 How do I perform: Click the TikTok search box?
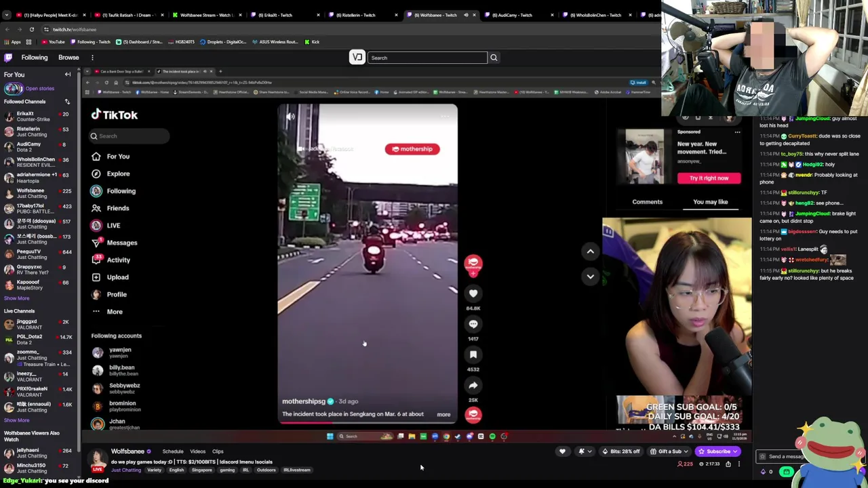click(129, 136)
